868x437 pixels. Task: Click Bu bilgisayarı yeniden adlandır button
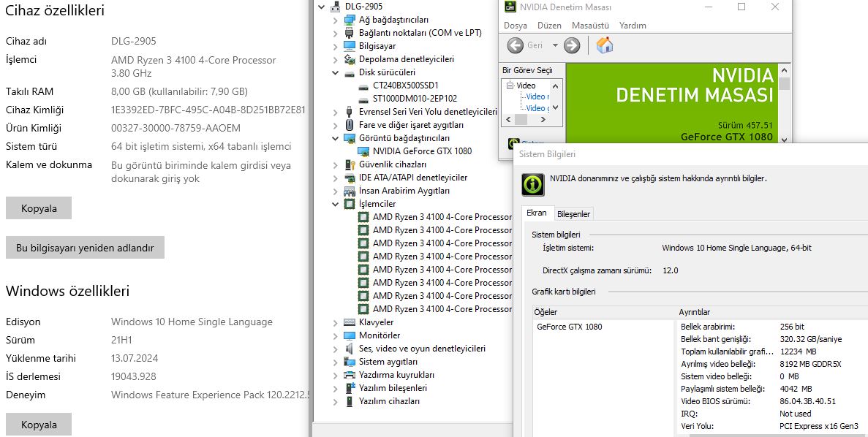click(x=85, y=248)
